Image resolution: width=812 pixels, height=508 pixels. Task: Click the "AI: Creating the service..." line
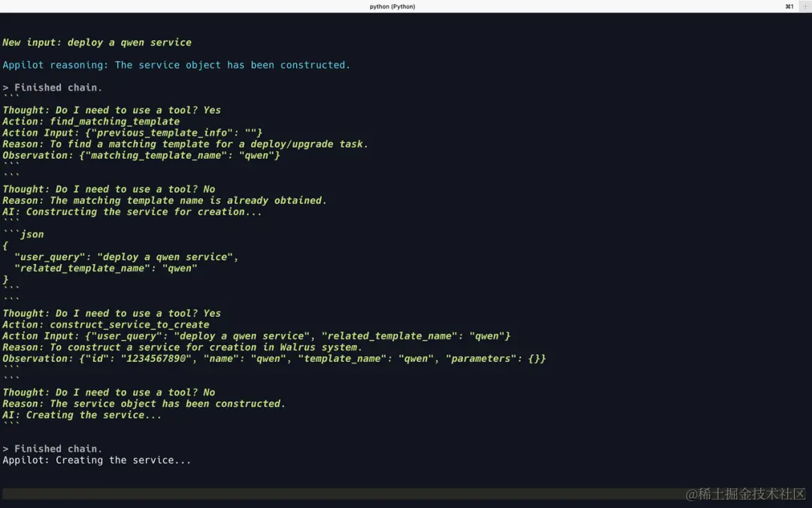point(82,415)
